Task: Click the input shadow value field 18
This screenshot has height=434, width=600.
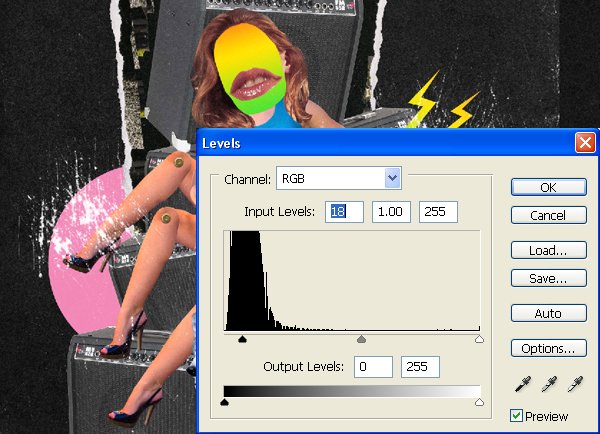Action: [344, 212]
